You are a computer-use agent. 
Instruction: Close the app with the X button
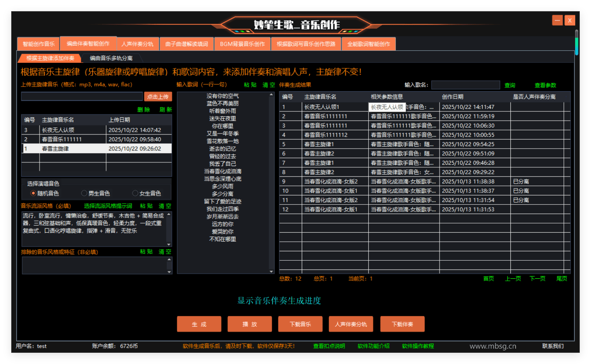pos(570,20)
